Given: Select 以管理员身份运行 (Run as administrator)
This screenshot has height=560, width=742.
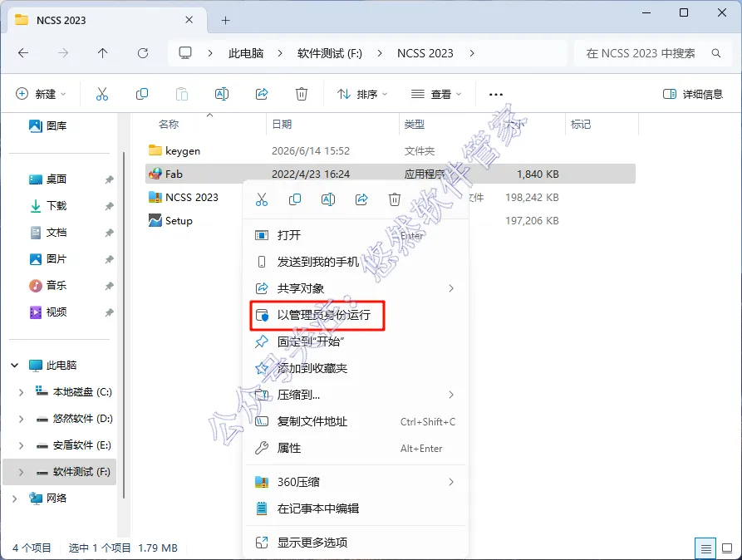Looking at the screenshot, I should tap(356, 315).
